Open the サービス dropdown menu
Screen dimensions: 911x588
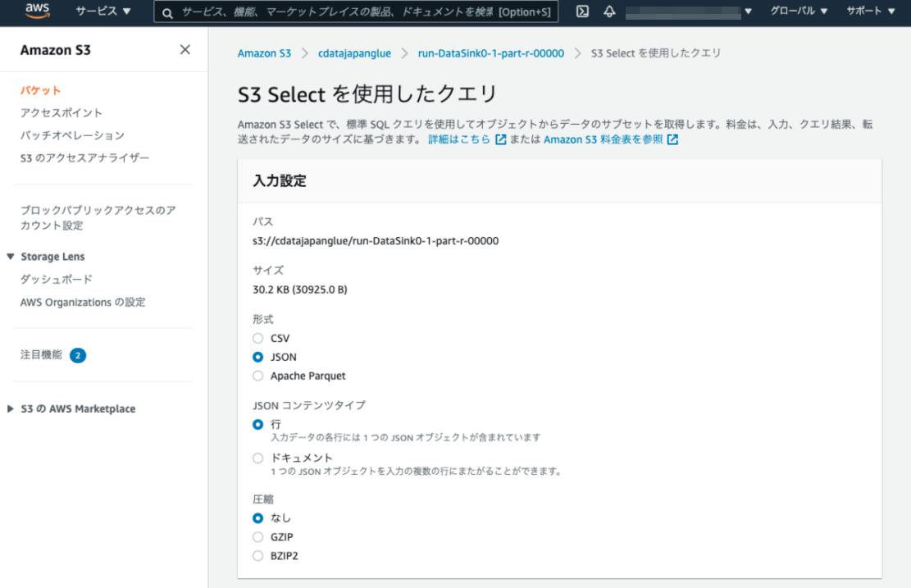point(102,11)
